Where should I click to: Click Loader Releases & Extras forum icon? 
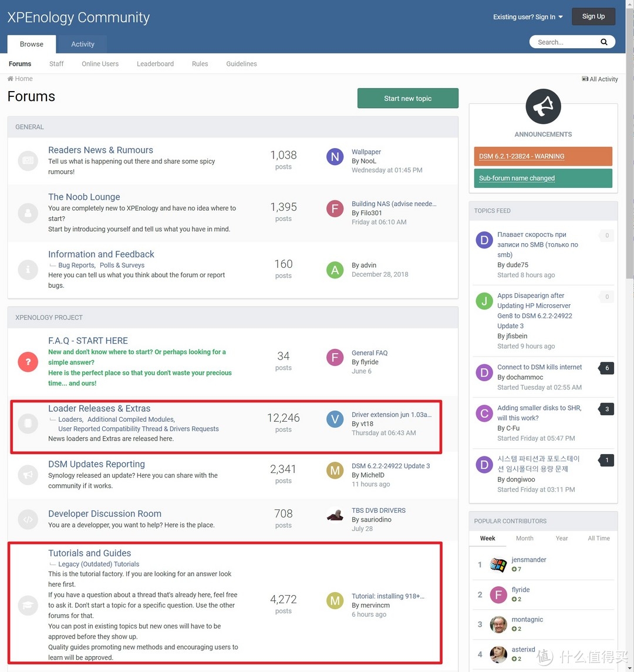[28, 424]
